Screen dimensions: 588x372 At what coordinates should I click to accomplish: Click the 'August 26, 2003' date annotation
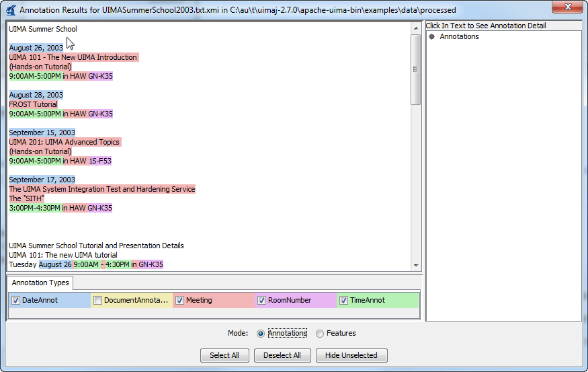pyautogui.click(x=36, y=48)
